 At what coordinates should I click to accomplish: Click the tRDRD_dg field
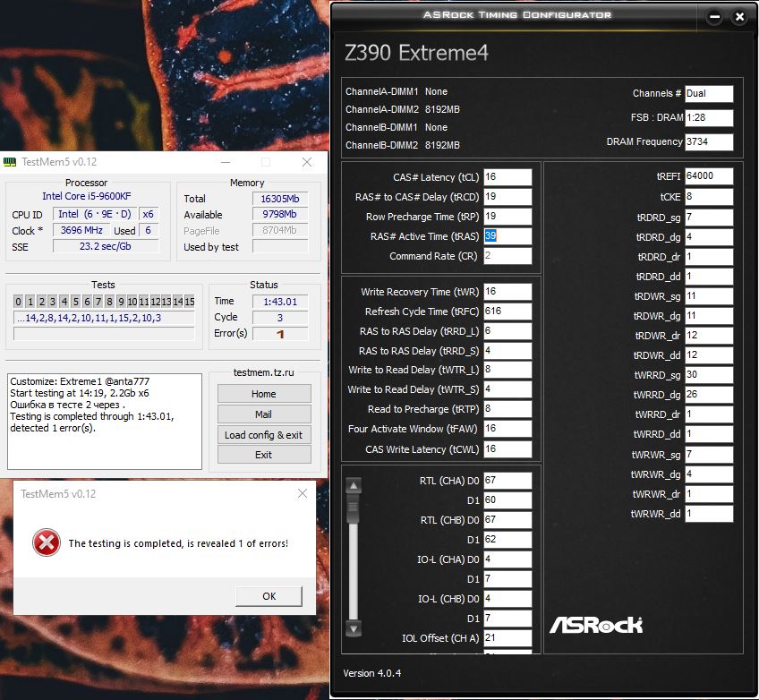709,237
